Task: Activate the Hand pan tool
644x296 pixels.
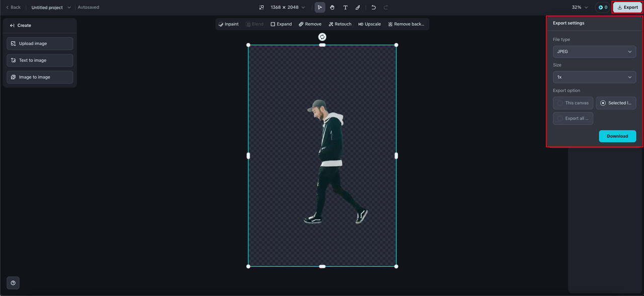Action: click(x=332, y=8)
